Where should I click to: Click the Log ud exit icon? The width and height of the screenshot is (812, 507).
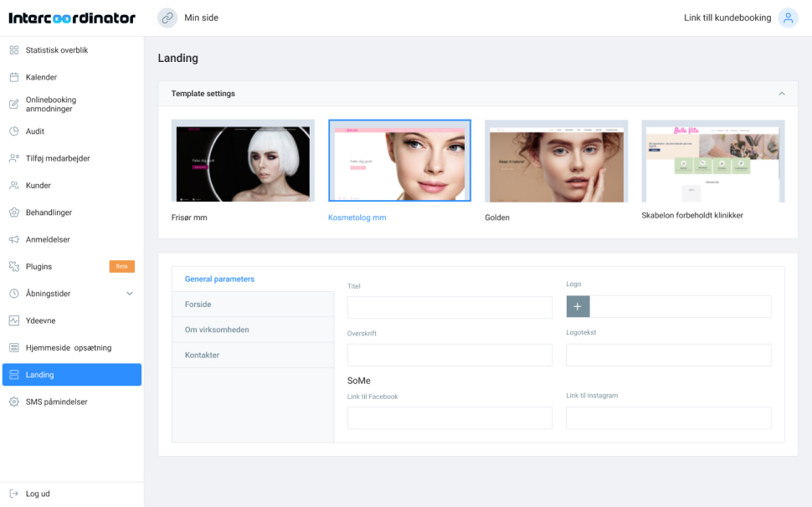point(14,494)
